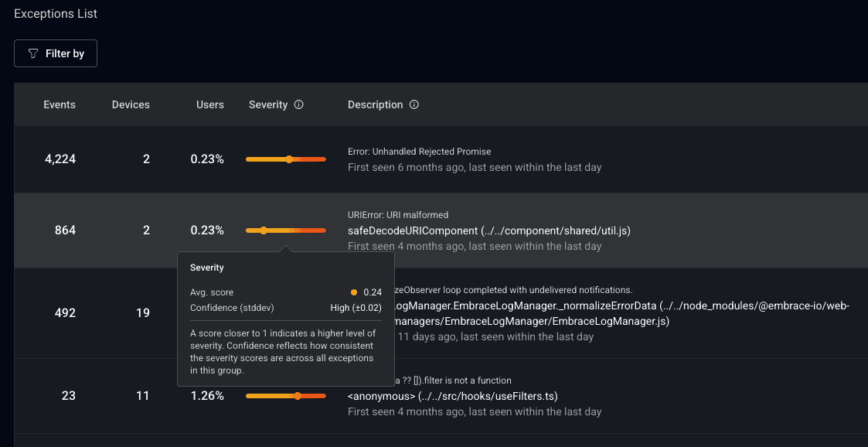Image resolution: width=868 pixels, height=447 pixels.
Task: Click the Devices column header
Action: click(131, 104)
